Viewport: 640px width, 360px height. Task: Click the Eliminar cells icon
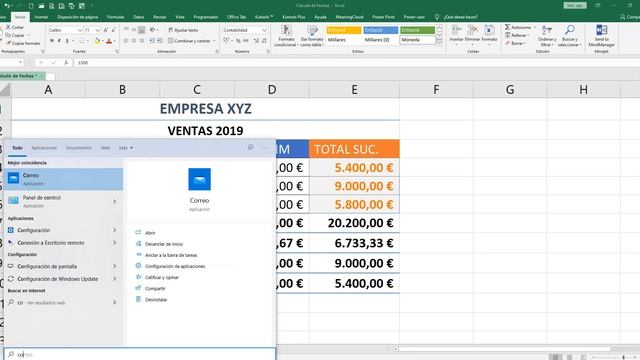pos(473,30)
